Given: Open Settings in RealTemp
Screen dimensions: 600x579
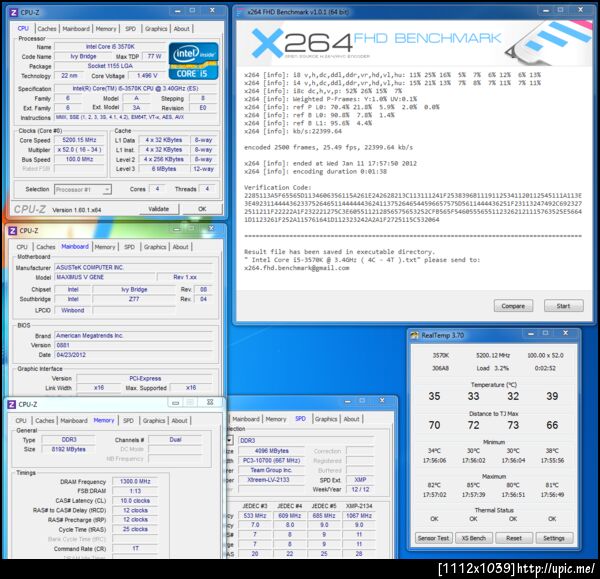Looking at the screenshot, I should [554, 538].
